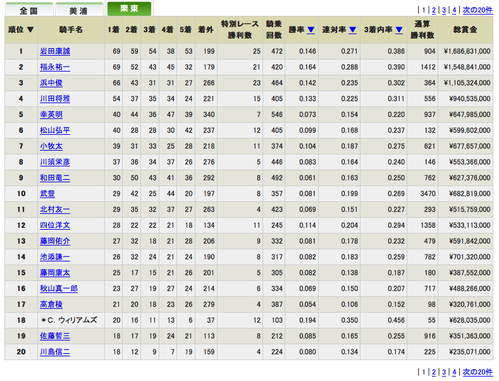The image size is (499, 381).
Task: Sort by 連対率 blue arrow
Action: pos(353,30)
